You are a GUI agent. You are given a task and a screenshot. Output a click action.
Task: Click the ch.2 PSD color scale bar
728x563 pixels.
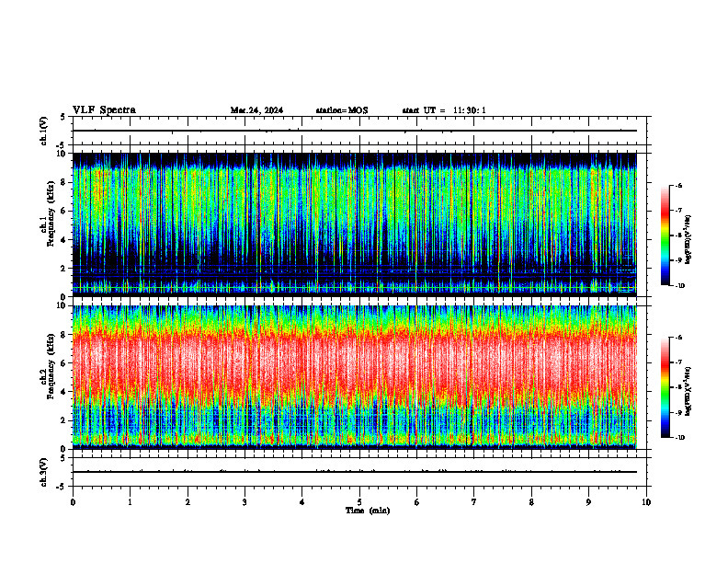[665, 387]
